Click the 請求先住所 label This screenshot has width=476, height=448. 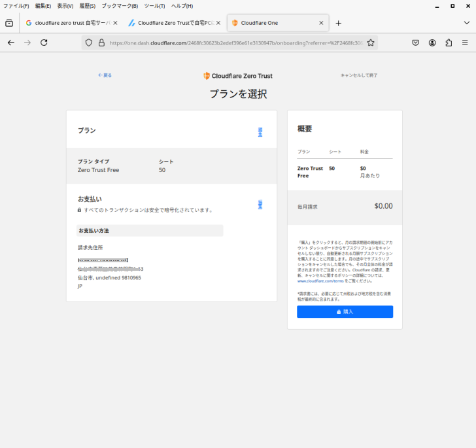(x=90, y=247)
